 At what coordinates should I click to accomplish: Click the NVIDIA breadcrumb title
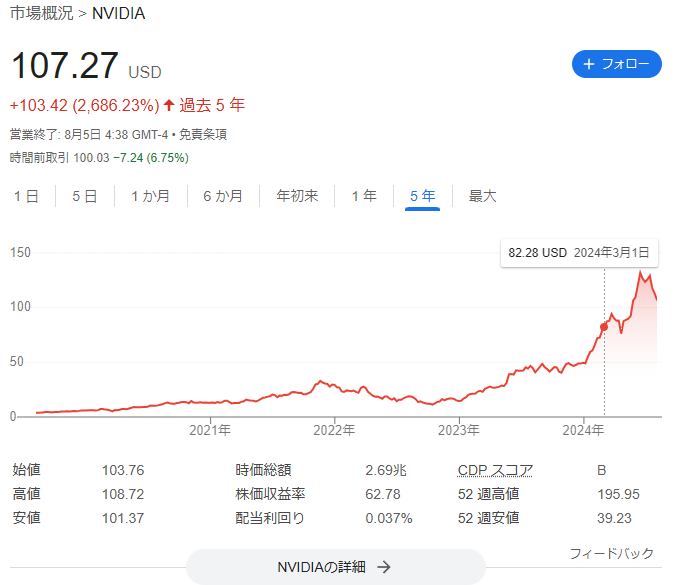point(118,13)
